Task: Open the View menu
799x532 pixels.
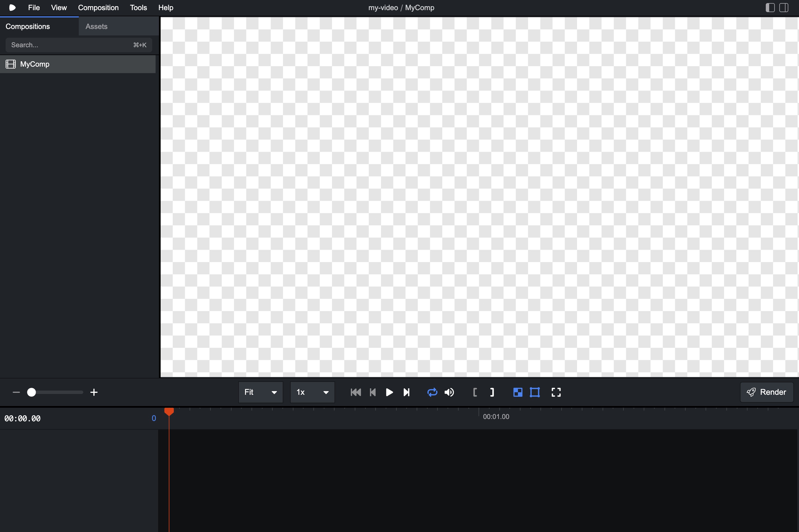Action: coord(59,8)
